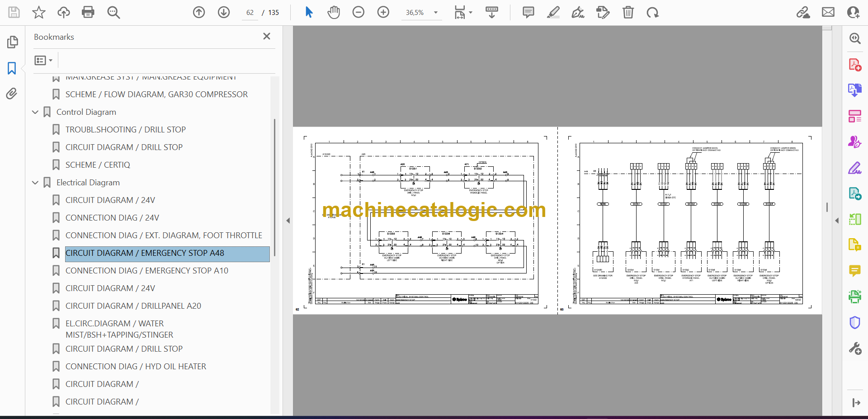Select the highlight text tool

coord(553,12)
